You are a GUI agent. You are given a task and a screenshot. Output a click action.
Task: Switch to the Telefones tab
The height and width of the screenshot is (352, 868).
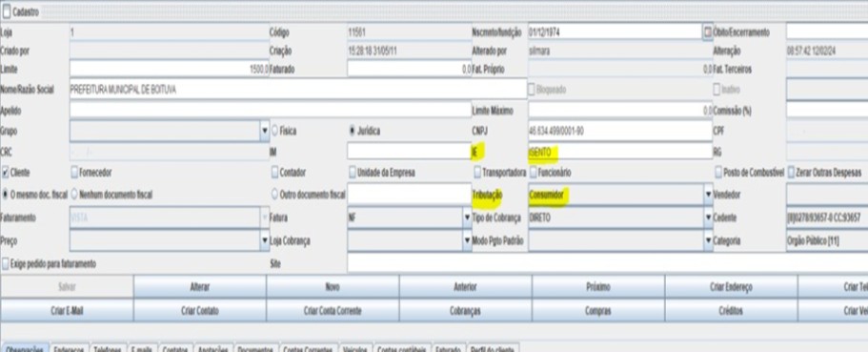tap(107, 349)
